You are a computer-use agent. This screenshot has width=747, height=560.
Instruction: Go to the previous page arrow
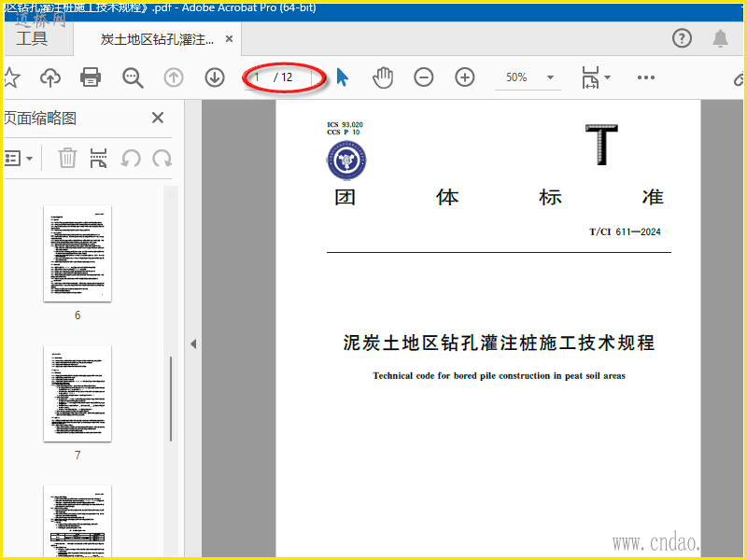(x=174, y=77)
